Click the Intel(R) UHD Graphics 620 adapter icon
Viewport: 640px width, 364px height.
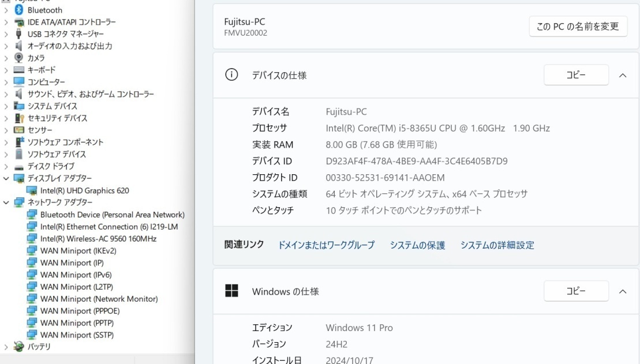coord(31,190)
